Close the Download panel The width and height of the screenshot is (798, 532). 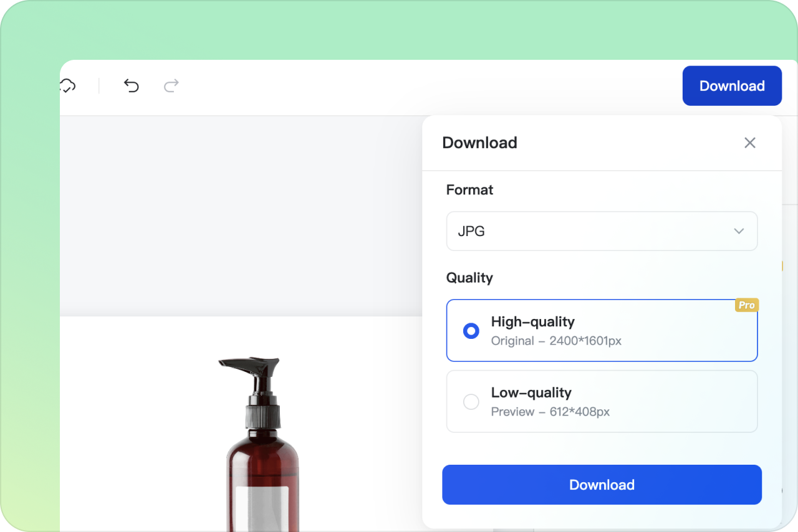[x=750, y=143]
